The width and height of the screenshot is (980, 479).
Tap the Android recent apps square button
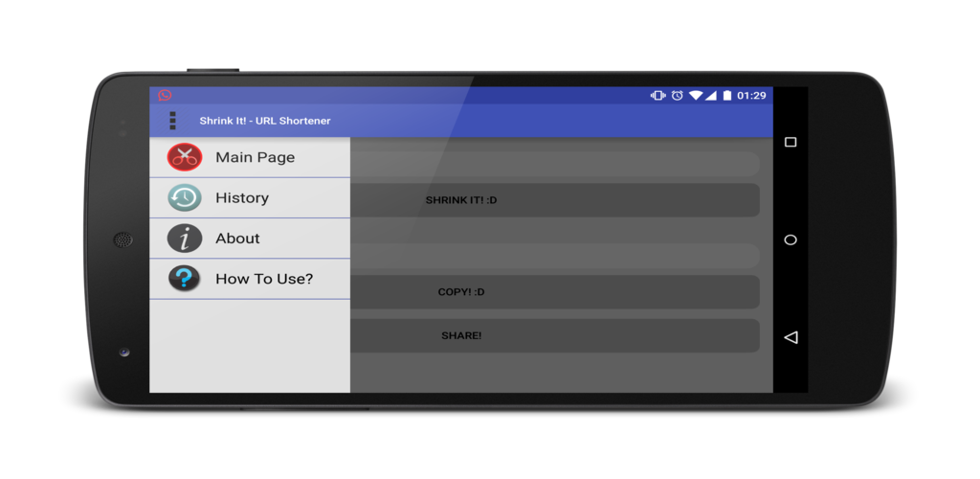click(791, 143)
